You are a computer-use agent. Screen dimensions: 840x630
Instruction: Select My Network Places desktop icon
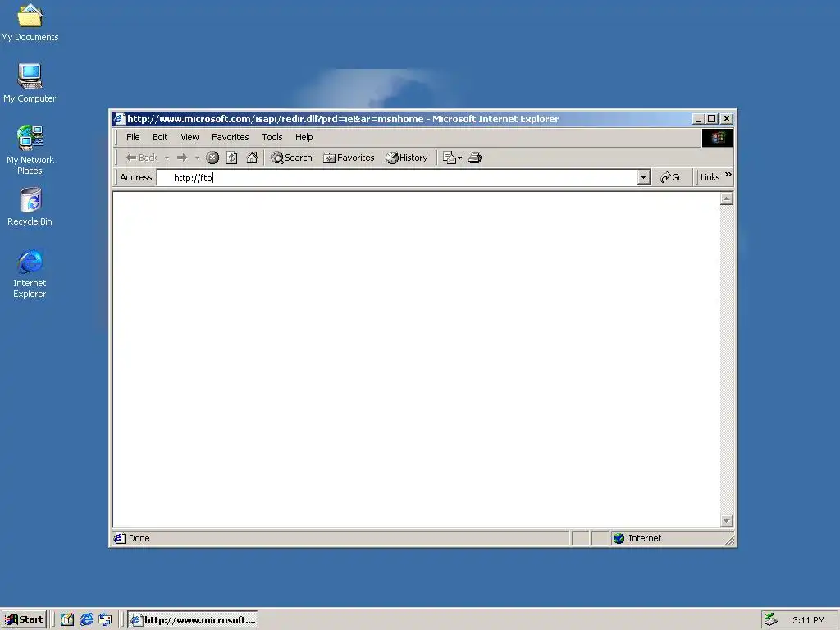[30, 150]
